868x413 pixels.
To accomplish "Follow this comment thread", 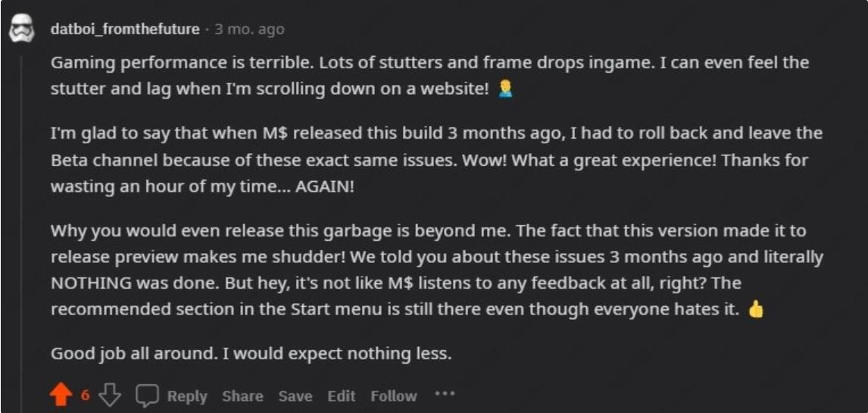I will [x=393, y=396].
